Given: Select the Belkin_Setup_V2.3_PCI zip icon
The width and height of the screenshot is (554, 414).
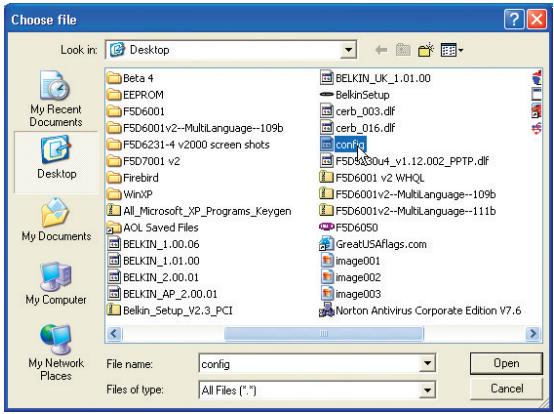Looking at the screenshot, I should coord(114,310).
